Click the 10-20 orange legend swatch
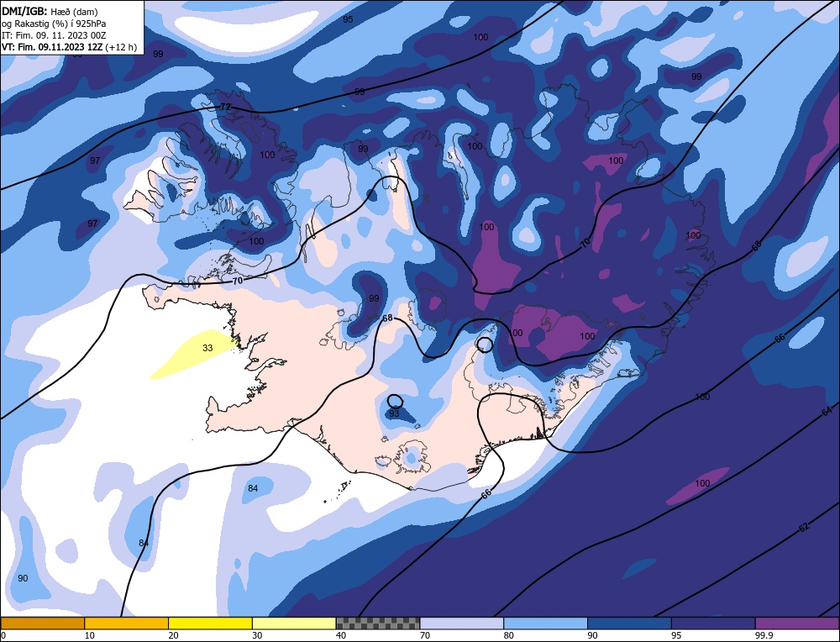The image size is (840, 642). [127, 623]
